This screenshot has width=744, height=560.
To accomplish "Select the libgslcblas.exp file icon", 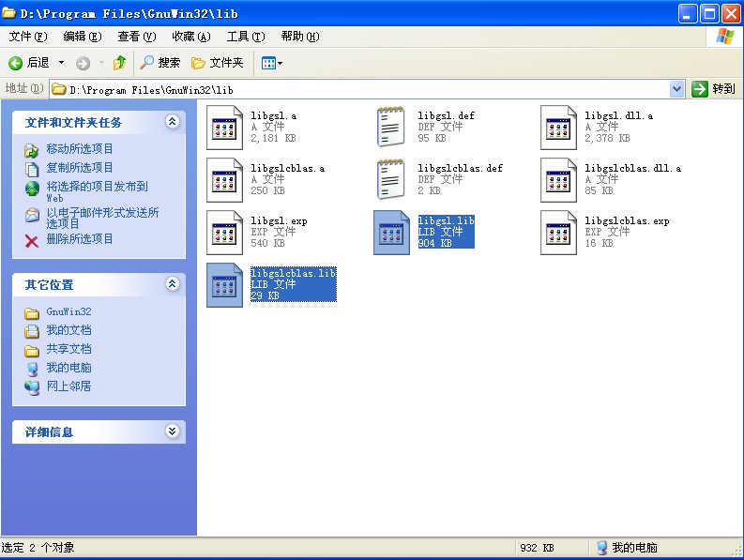I will 558,233.
